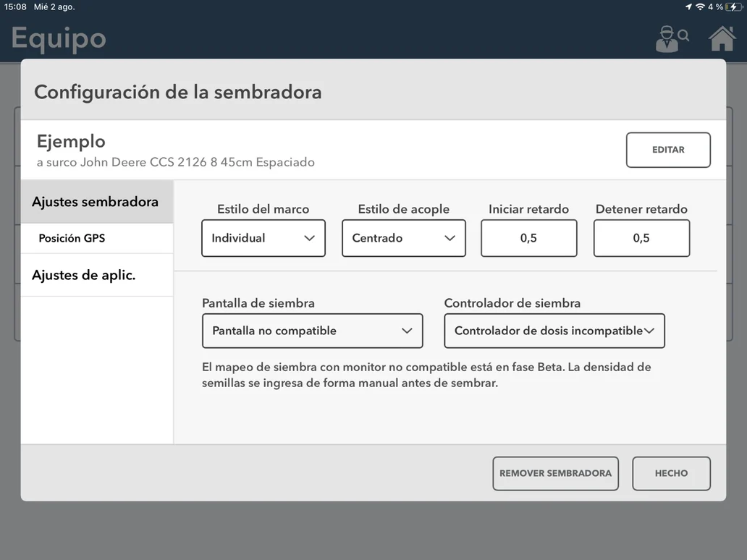Tap the 15:08 clock in the status bar
Image resolution: width=747 pixels, height=560 pixels.
point(15,7)
